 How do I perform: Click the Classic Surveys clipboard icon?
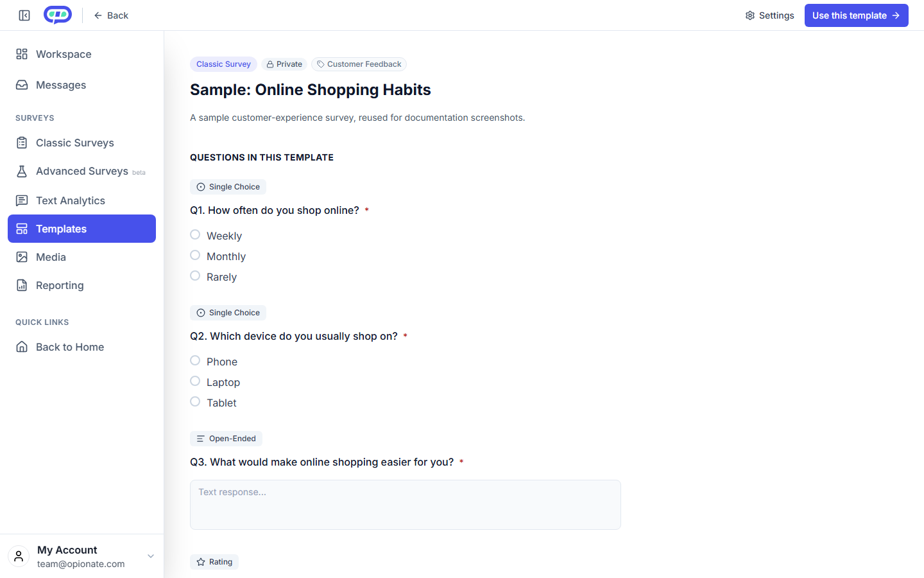(x=22, y=143)
